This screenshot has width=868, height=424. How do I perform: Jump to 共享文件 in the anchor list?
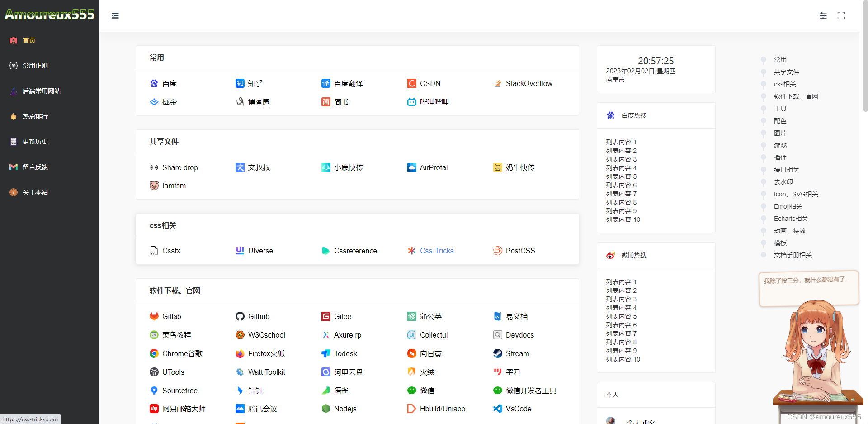coord(786,72)
